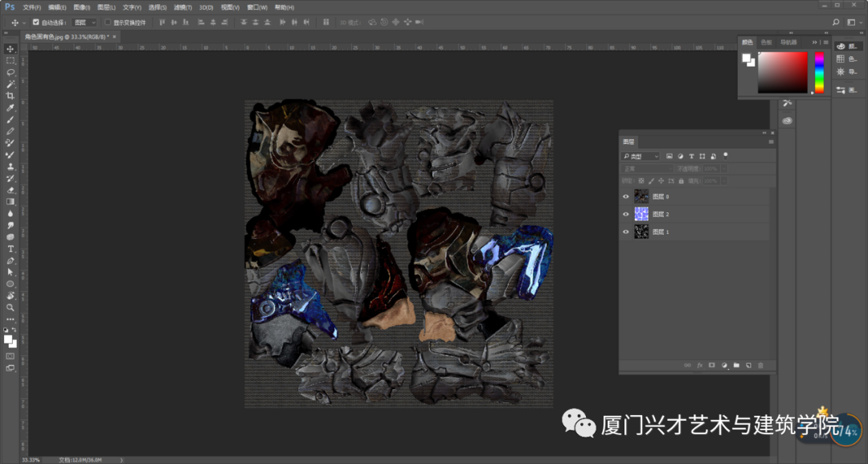Toggle 自动选择 checkbox
The height and width of the screenshot is (464, 868).
click(36, 23)
